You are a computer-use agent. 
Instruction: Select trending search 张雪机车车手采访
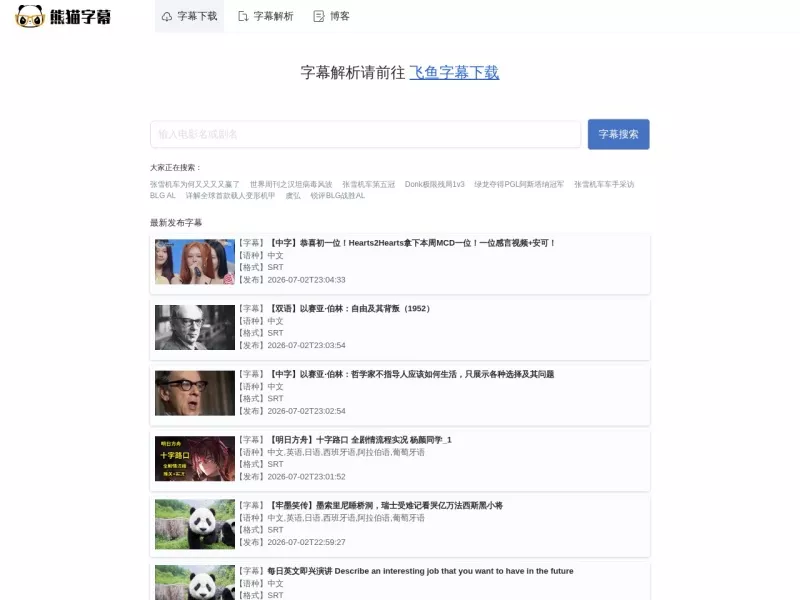[604, 184]
